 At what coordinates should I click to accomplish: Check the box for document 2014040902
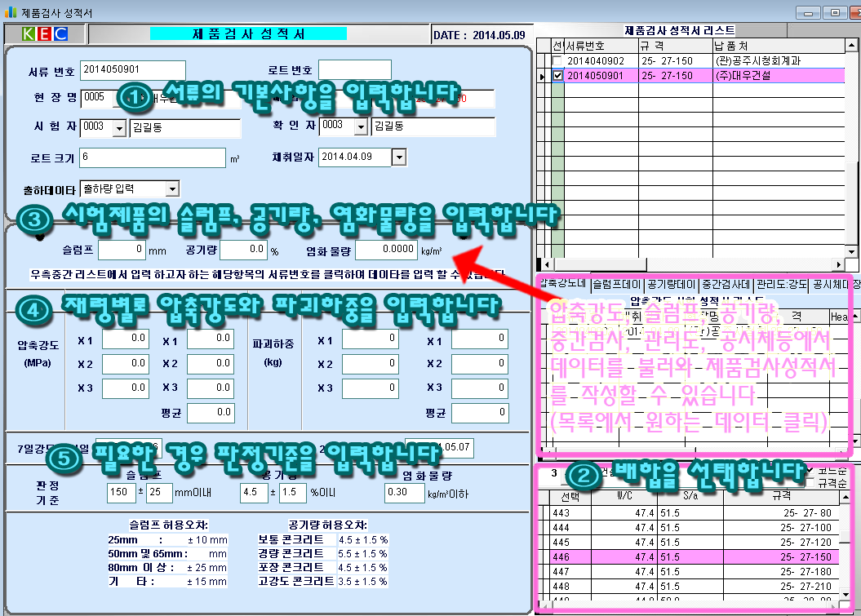557,61
